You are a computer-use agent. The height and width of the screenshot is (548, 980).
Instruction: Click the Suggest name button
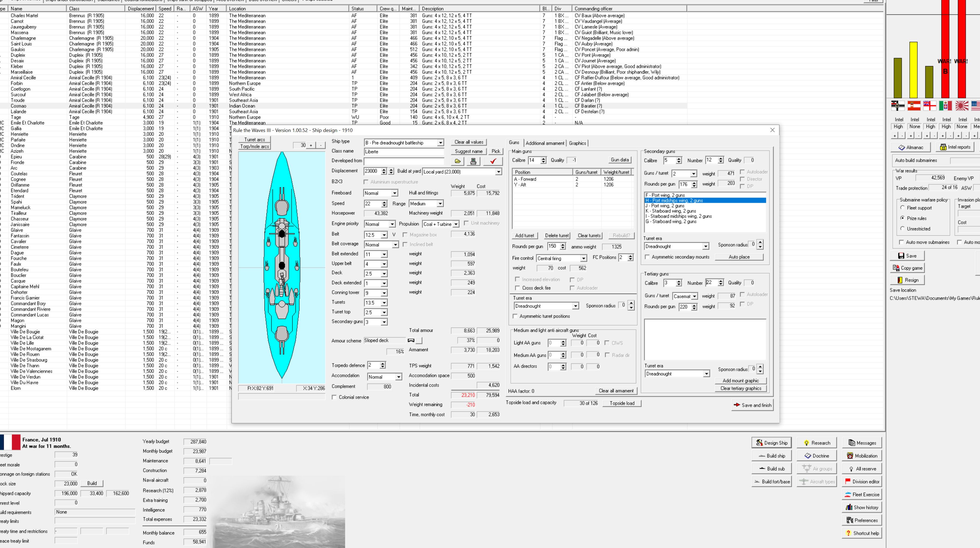pos(469,151)
